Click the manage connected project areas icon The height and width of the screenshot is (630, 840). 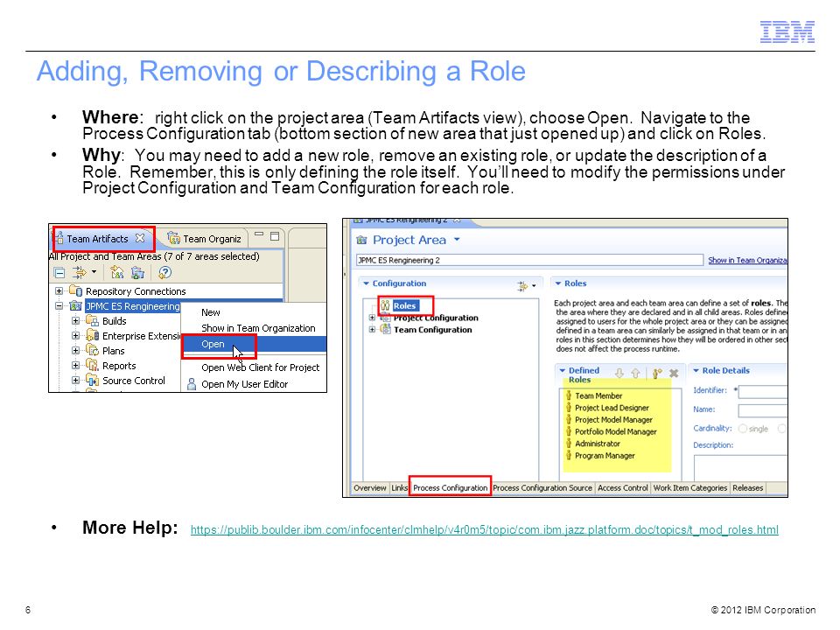(x=116, y=273)
